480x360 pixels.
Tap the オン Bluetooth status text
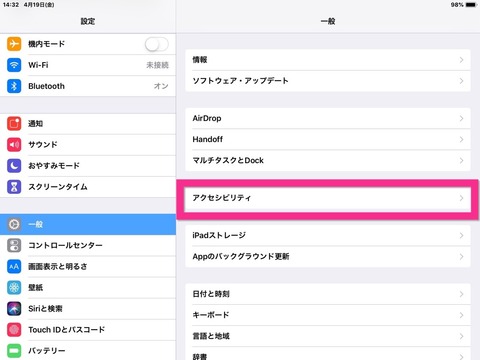(161, 86)
